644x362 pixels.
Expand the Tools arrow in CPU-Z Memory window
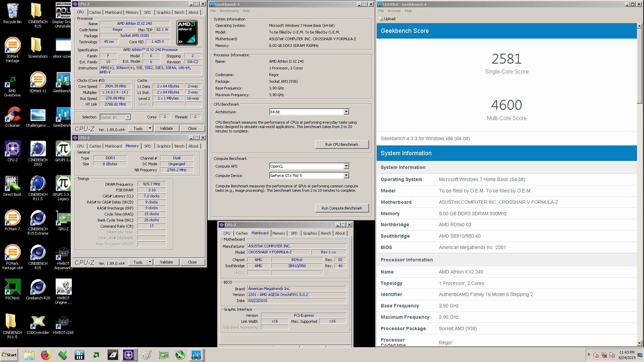tap(150, 262)
